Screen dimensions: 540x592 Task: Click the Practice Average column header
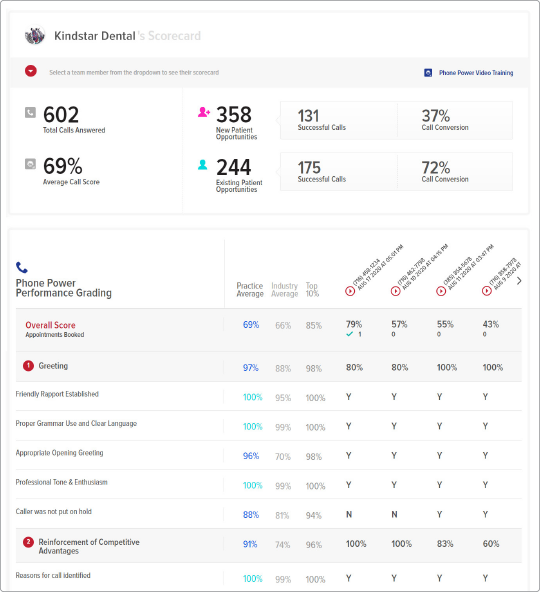pos(250,290)
